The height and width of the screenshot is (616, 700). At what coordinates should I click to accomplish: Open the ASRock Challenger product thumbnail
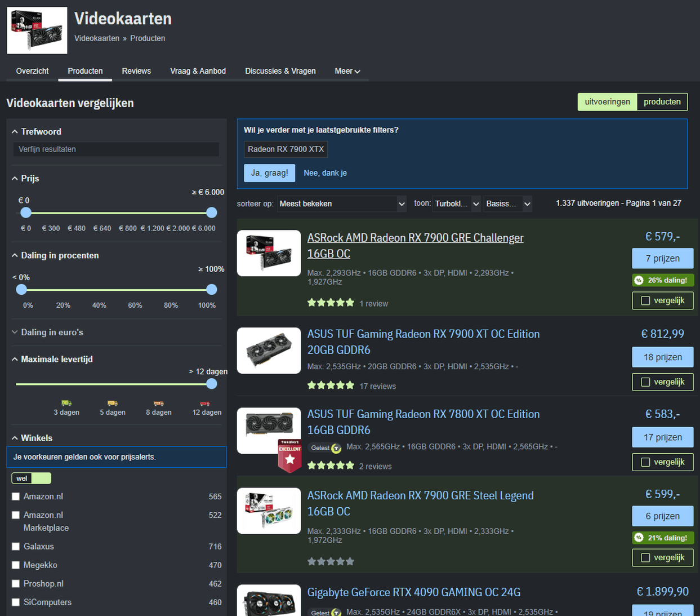(x=269, y=253)
